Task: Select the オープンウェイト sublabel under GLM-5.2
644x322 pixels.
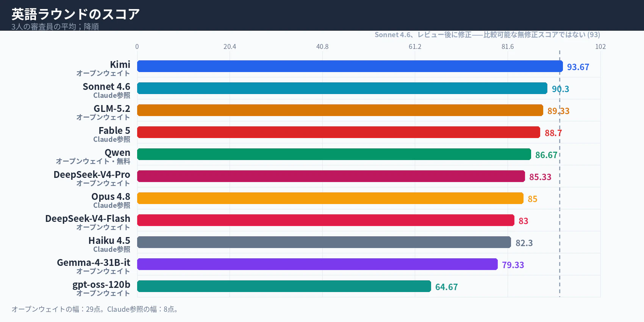Action: [x=103, y=117]
